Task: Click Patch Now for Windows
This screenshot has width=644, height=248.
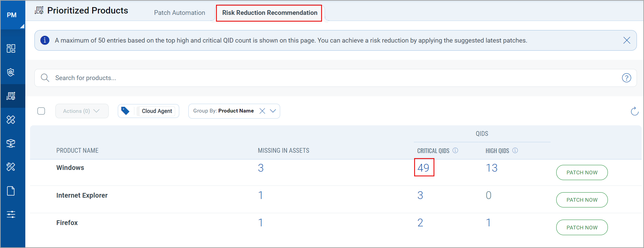Action: (x=582, y=172)
